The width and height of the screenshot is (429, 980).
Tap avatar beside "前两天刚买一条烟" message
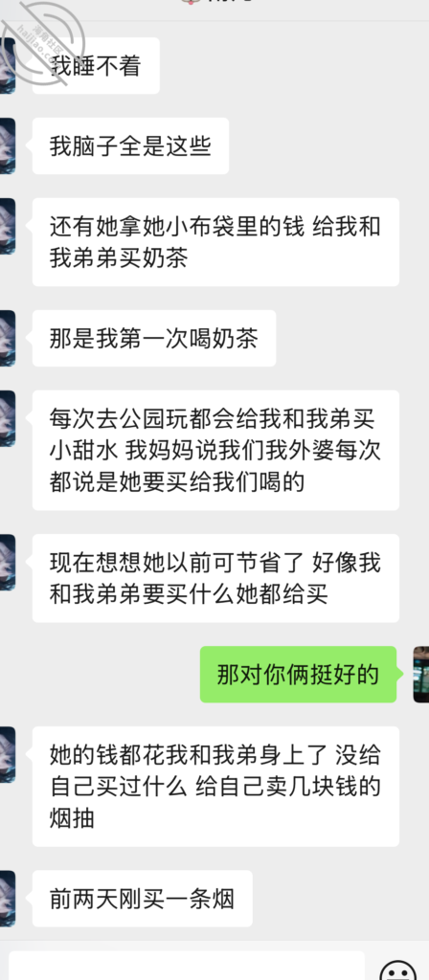click(x=8, y=898)
